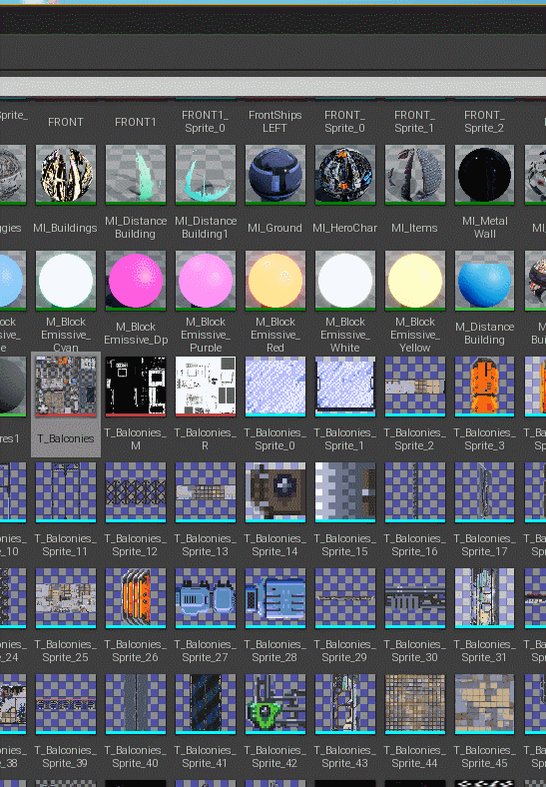
Task: Select the T_Balconies_Sprite_28 thumbnail
Action: click(x=275, y=598)
